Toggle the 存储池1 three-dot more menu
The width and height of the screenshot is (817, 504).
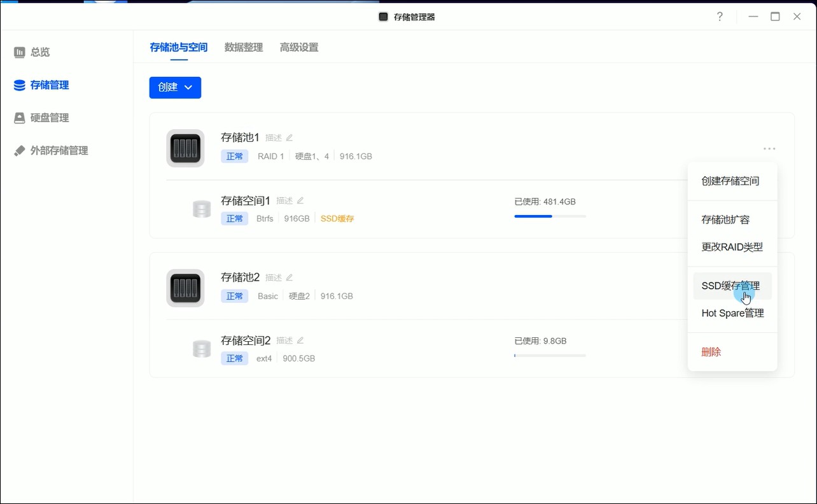769,149
